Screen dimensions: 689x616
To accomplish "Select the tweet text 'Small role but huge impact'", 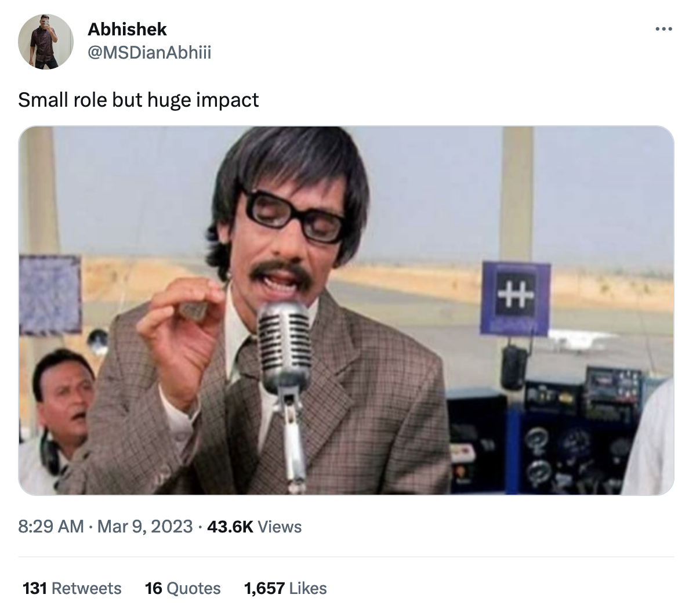I will 139,100.
